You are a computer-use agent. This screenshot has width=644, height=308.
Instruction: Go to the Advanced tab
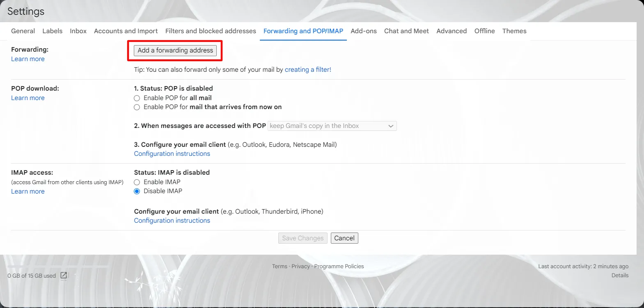[451, 31]
